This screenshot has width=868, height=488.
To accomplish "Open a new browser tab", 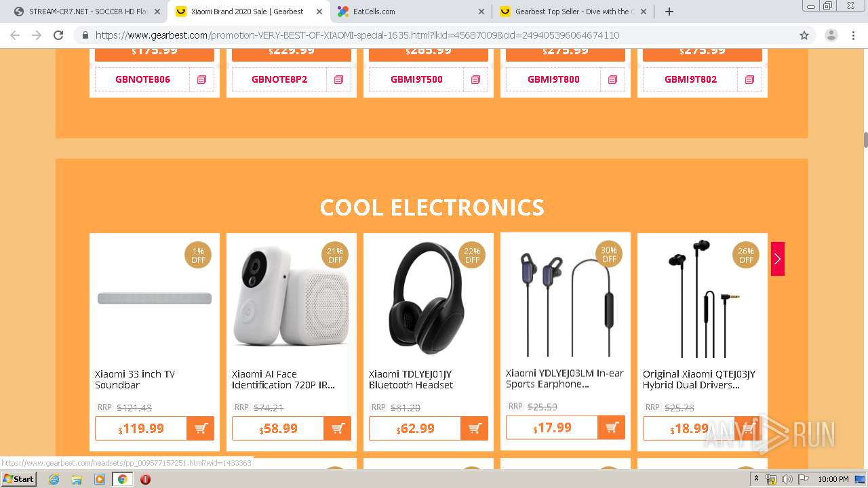I will [x=669, y=12].
